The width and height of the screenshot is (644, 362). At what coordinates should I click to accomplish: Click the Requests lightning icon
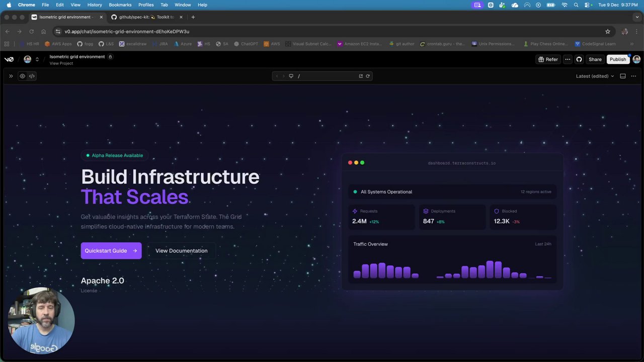click(355, 211)
